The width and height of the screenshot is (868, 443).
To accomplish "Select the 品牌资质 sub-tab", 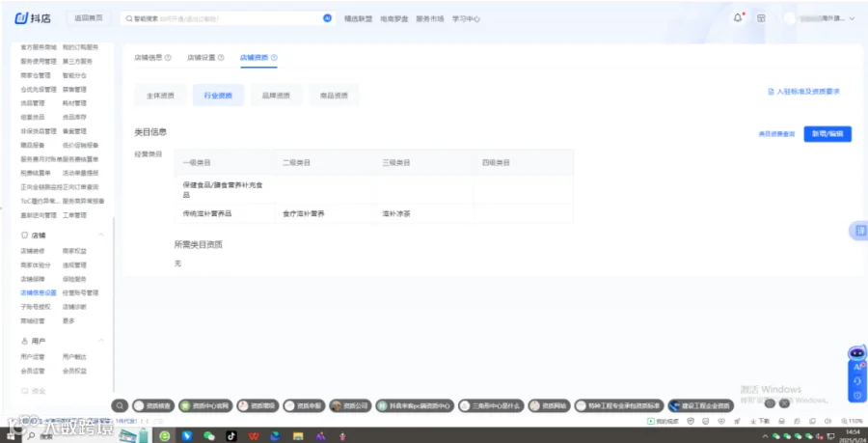I will (x=276, y=96).
